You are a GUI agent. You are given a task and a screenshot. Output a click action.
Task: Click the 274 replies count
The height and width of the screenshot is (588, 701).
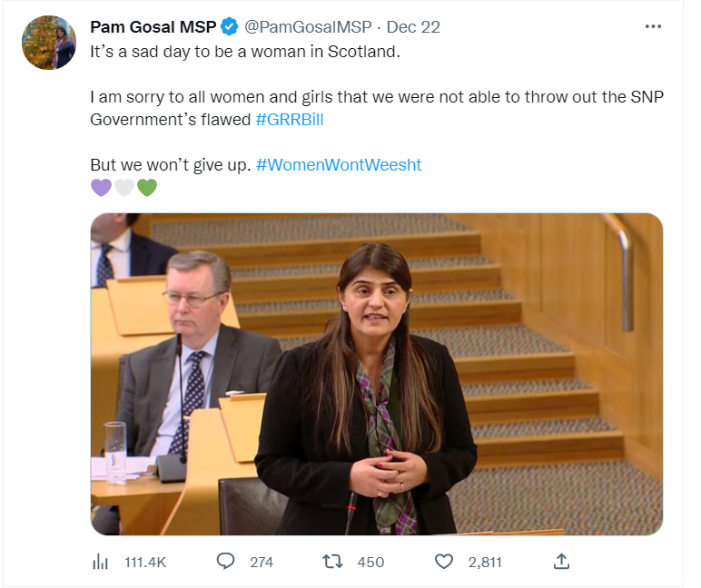(x=262, y=562)
